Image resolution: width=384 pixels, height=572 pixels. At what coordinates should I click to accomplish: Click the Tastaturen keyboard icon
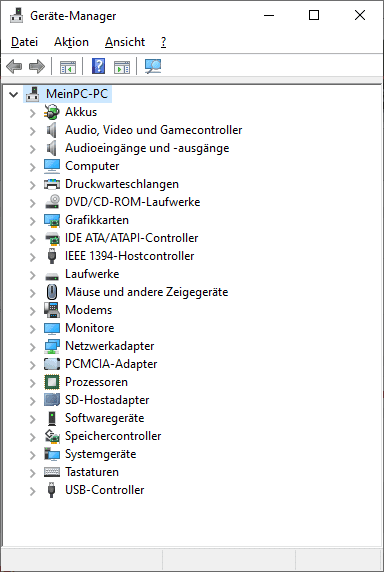(x=52, y=472)
